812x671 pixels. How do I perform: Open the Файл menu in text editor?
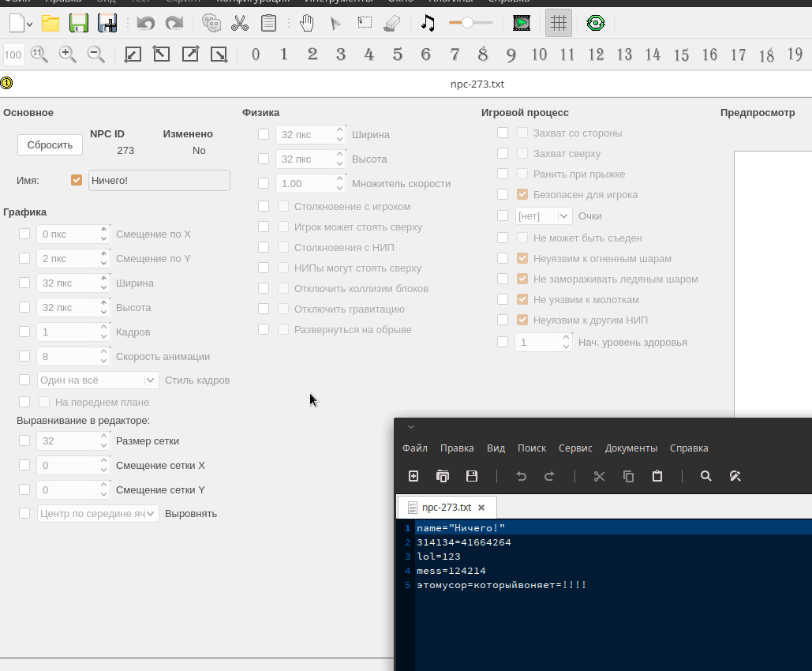point(415,448)
